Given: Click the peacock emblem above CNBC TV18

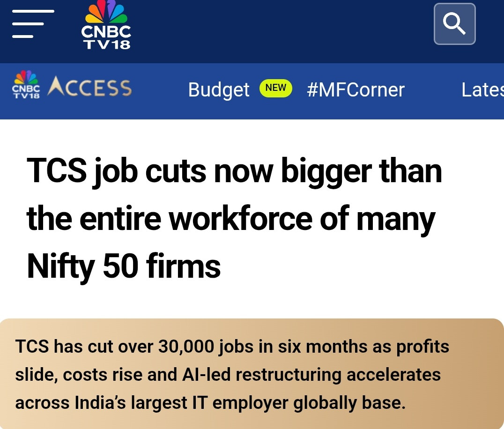Looking at the screenshot, I should (x=106, y=12).
